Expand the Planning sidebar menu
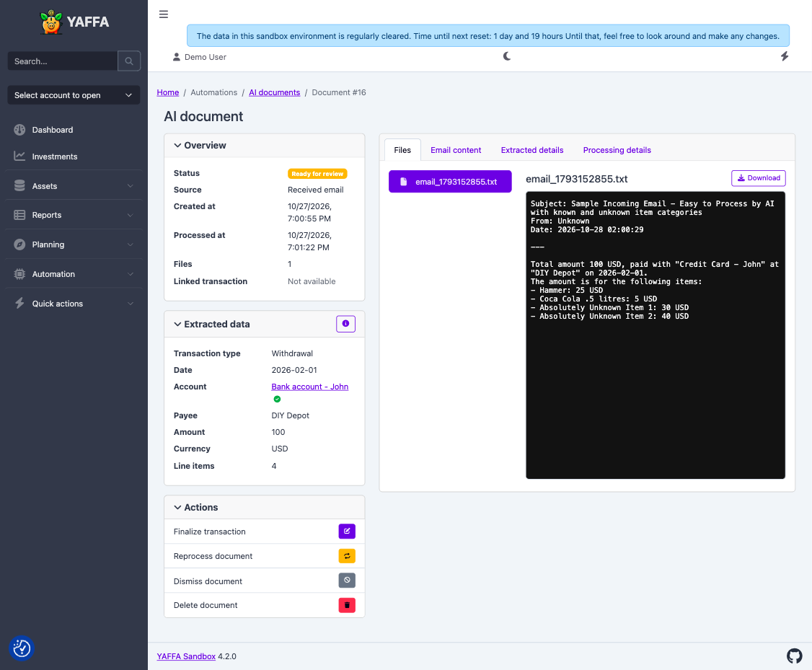 (74, 244)
